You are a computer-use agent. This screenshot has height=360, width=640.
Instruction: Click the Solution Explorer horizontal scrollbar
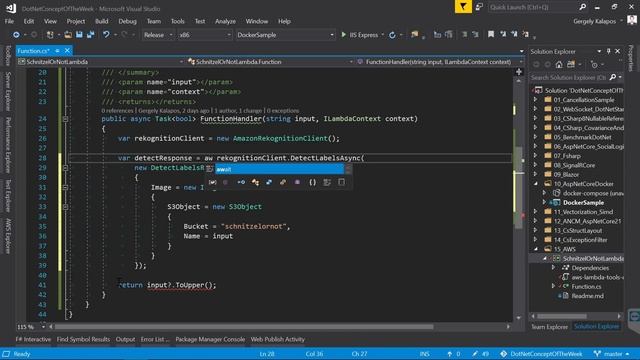[x=562, y=316]
